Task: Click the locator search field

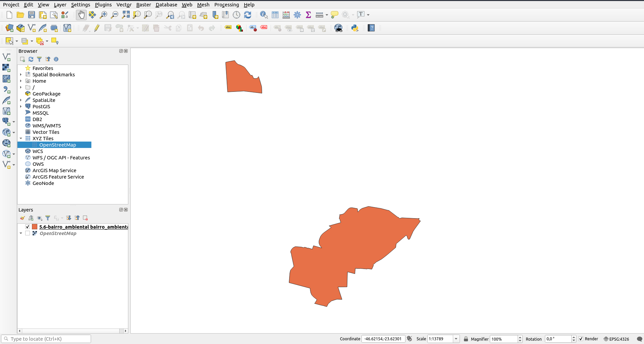Action: point(46,339)
